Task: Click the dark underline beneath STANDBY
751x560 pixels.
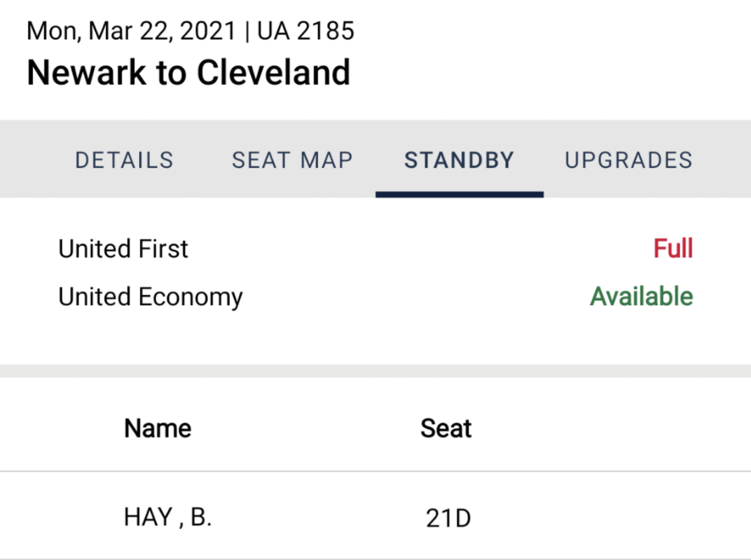Action: click(460, 195)
